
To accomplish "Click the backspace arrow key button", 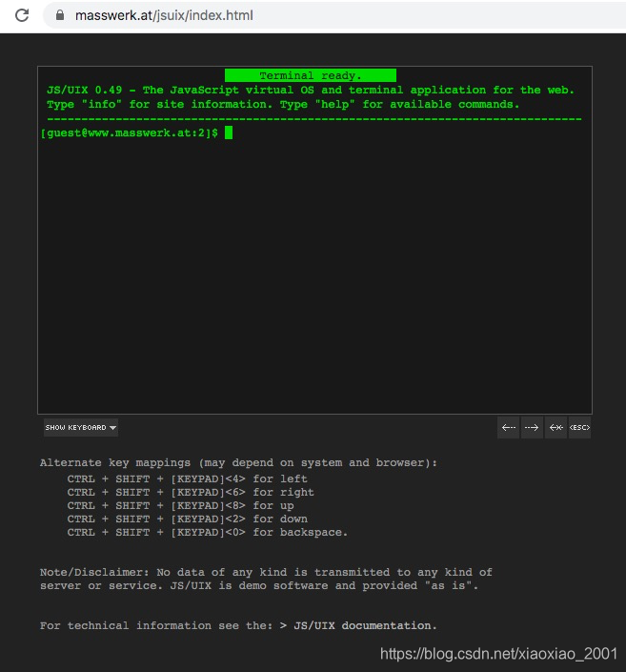I will click(555, 427).
